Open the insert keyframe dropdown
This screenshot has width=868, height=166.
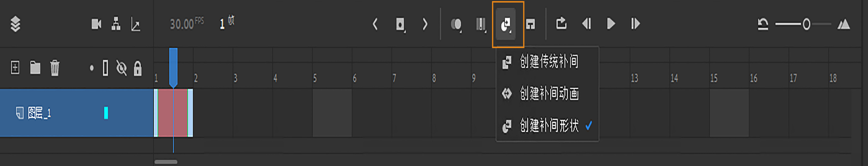pos(400,24)
